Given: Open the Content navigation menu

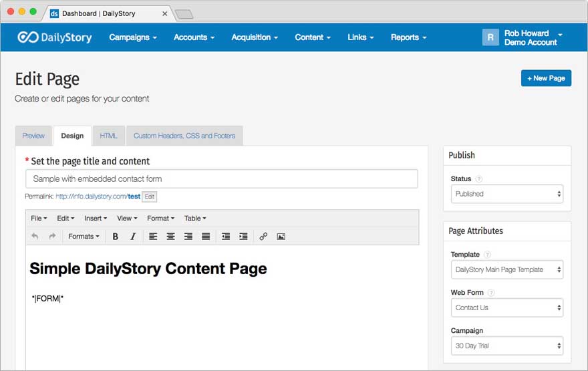Looking at the screenshot, I should click(x=313, y=37).
